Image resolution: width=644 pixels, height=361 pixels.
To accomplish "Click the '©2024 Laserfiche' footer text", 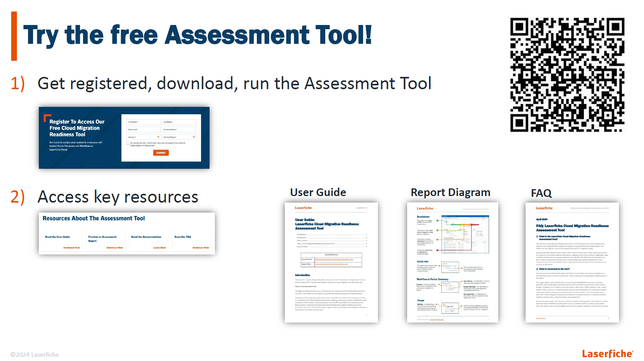I will tap(35, 354).
